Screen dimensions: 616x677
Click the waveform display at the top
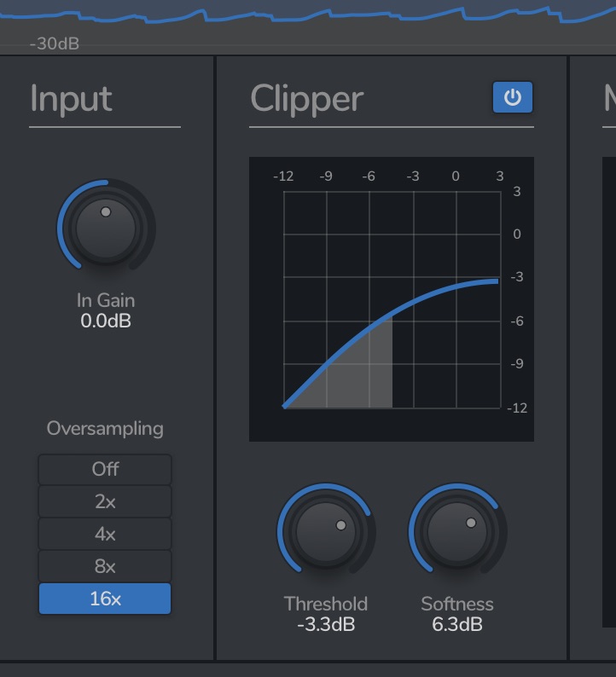click(x=307, y=21)
